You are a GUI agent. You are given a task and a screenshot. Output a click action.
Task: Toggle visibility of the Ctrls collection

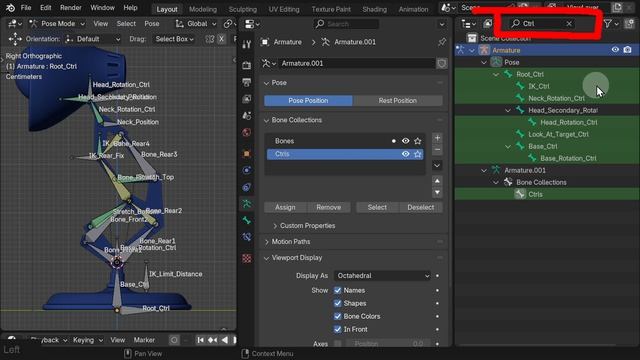[405, 154]
